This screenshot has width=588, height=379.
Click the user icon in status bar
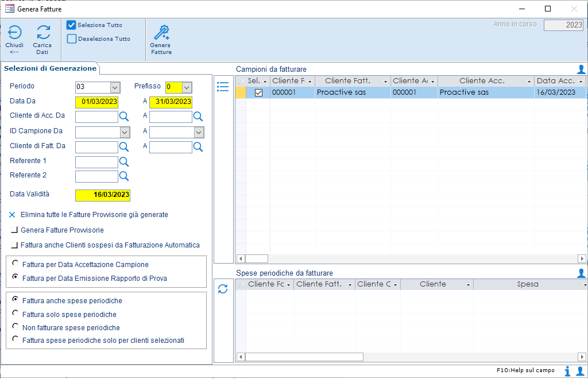[x=580, y=371]
